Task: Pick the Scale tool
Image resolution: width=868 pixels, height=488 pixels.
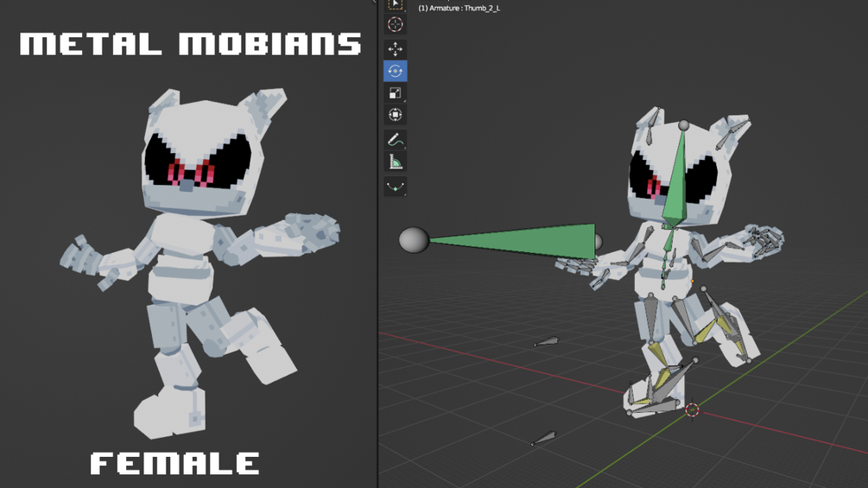Action: click(x=396, y=93)
